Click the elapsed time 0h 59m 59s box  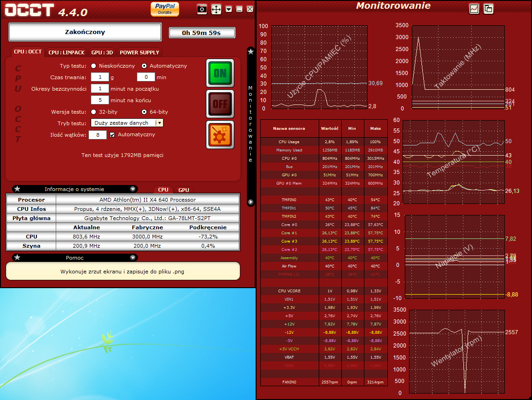point(202,33)
